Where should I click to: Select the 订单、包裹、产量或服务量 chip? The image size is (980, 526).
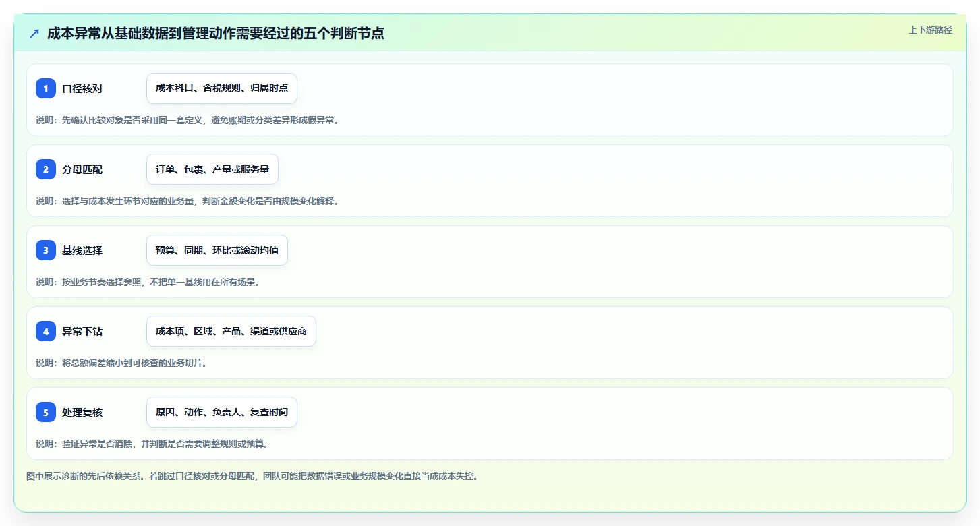click(212, 169)
